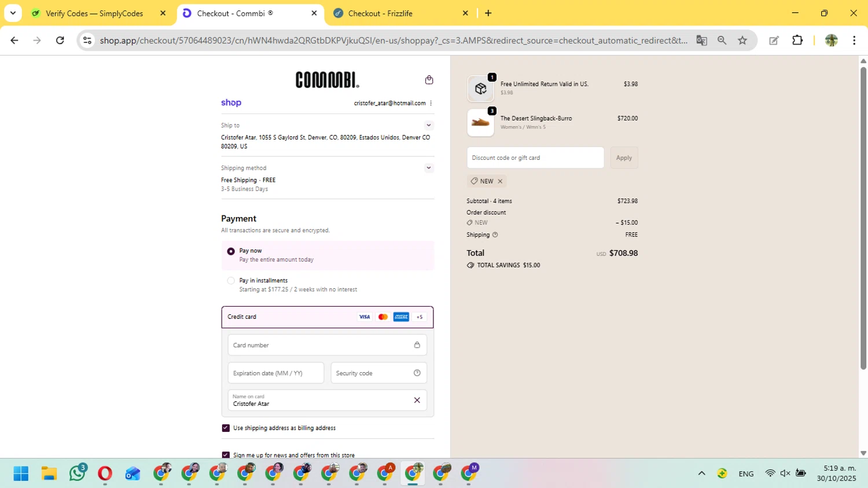Toggle use shipping address as billing address
The width and height of the screenshot is (868, 488).
pos(226,428)
